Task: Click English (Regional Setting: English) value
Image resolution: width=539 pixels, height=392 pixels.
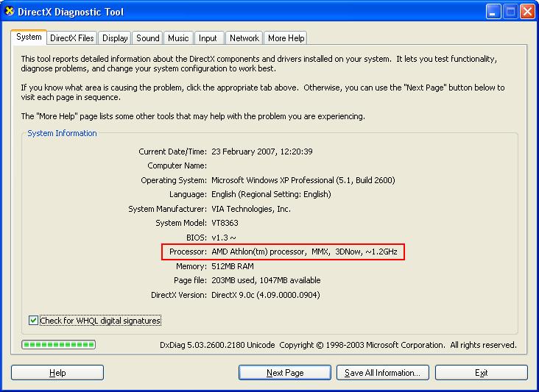Action: tap(271, 194)
